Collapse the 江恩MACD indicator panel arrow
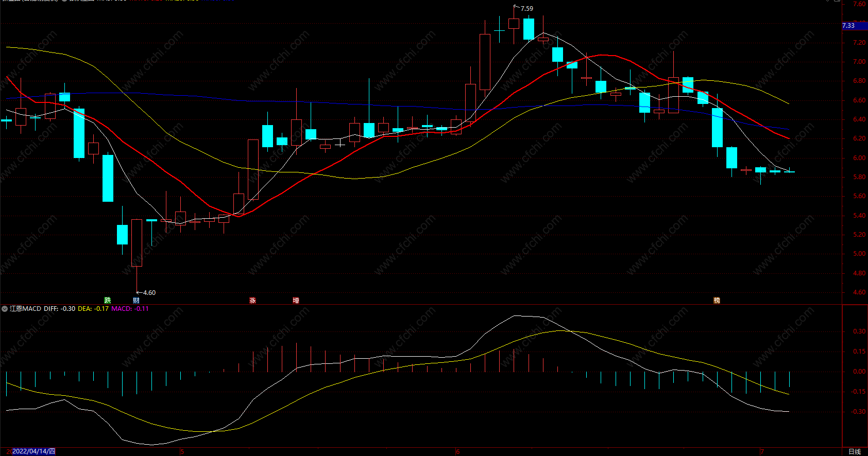 [x=5, y=309]
